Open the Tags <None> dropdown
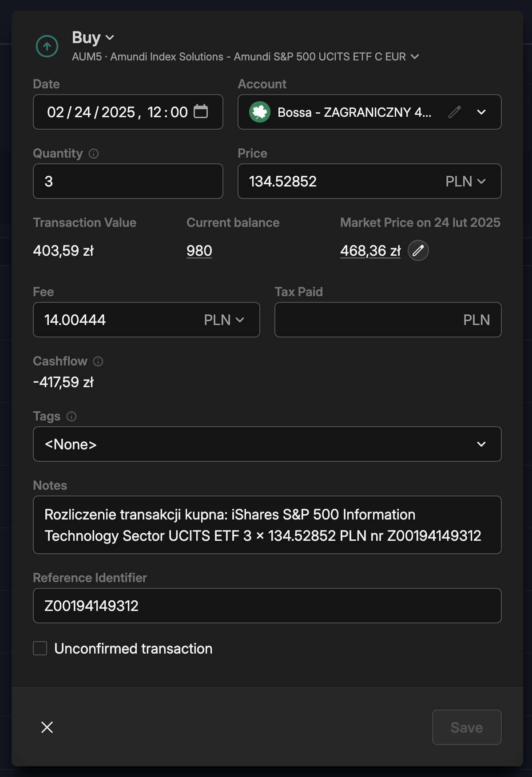This screenshot has width=532, height=777. click(267, 444)
